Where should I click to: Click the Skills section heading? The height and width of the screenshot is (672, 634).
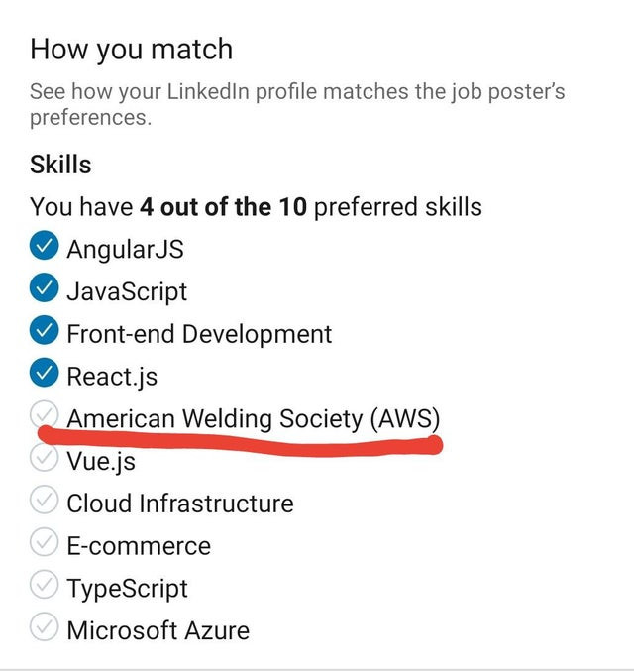(60, 165)
